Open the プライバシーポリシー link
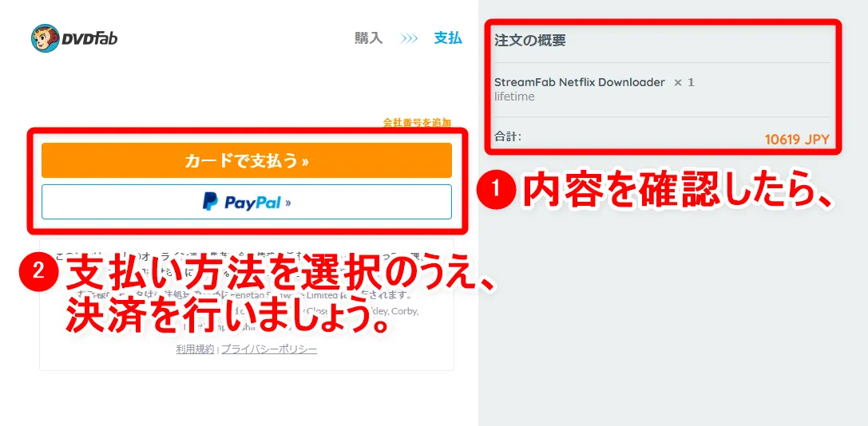 [270, 349]
